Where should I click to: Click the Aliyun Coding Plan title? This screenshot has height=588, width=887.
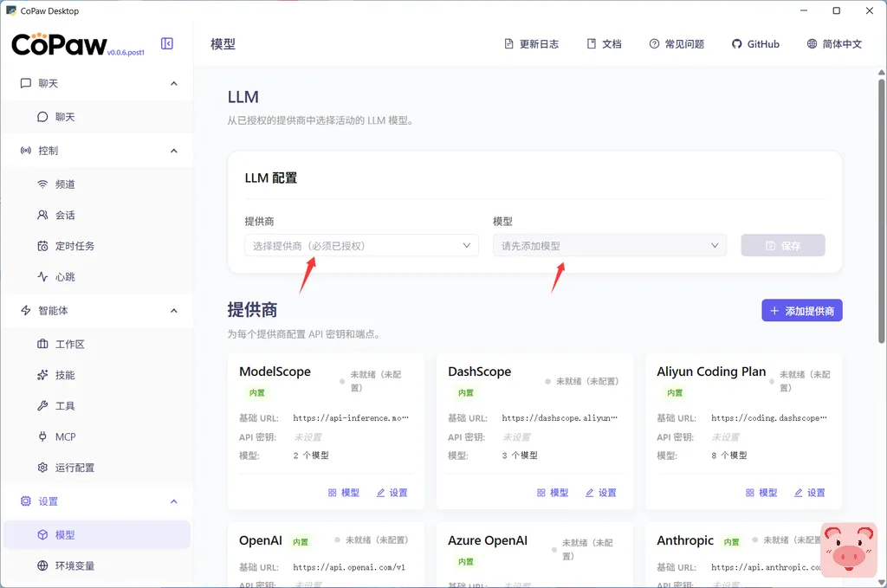point(711,372)
